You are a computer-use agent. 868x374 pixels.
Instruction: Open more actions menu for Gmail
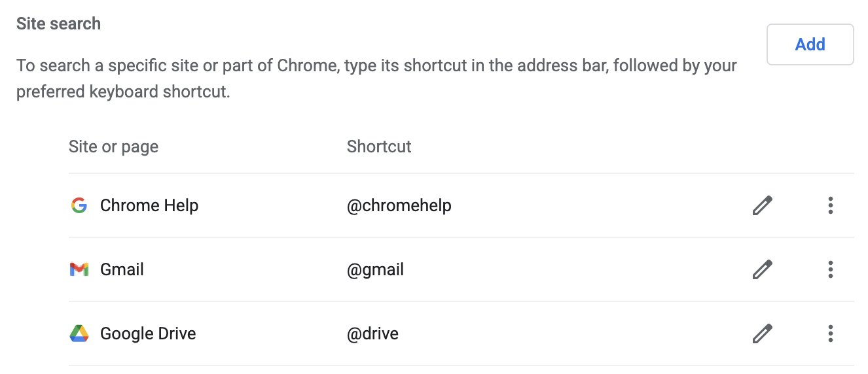click(x=830, y=269)
